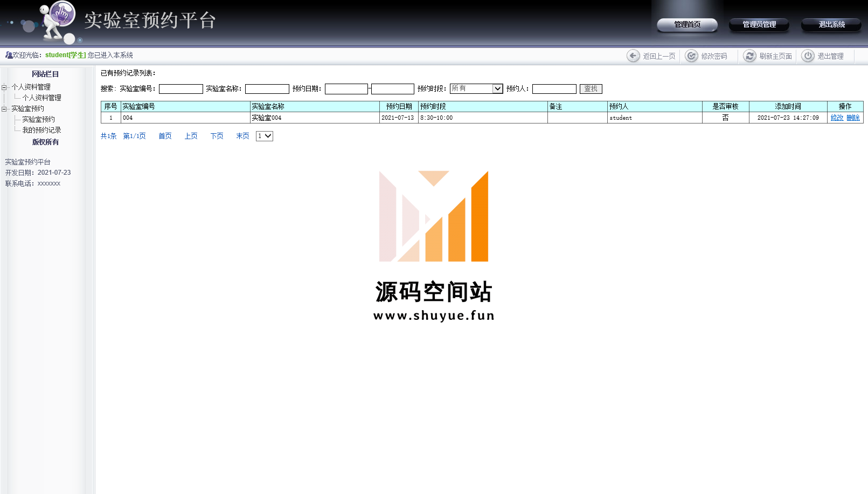This screenshot has height=494, width=868.
Task: Click the 第1/1页 page indicator
Action: click(134, 136)
